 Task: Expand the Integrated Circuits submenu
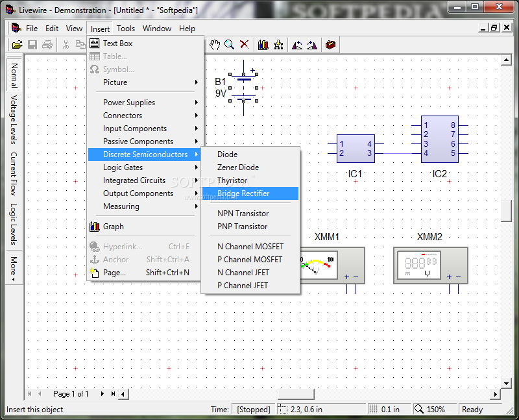pyautogui.click(x=145, y=180)
